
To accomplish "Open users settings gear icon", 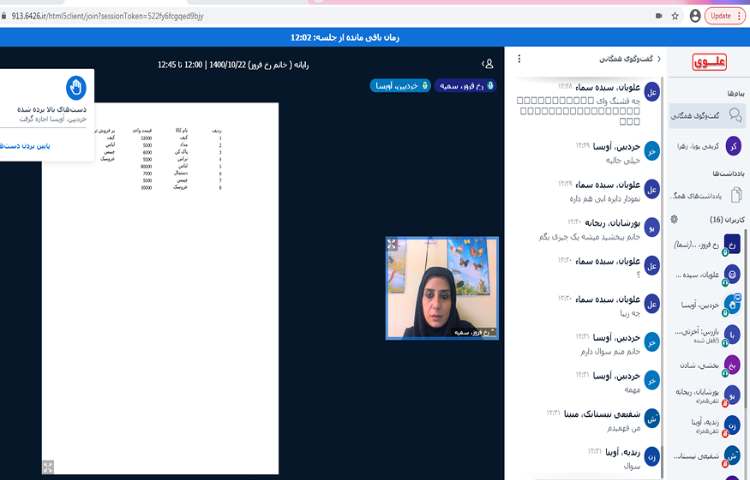I will (674, 219).
